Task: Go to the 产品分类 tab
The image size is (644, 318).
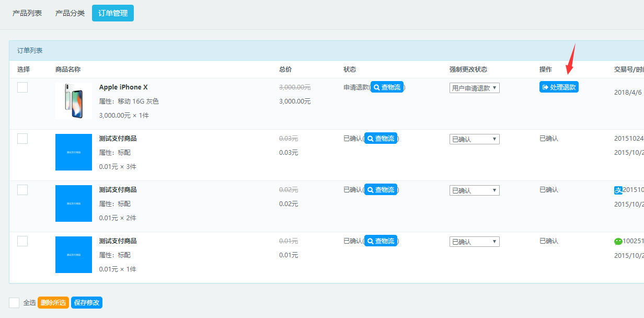Action: click(70, 13)
